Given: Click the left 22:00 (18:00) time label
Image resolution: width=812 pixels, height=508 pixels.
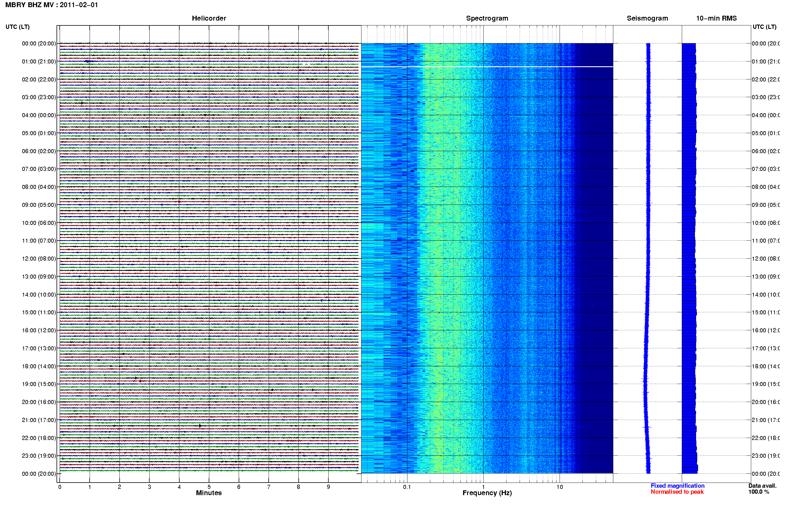Looking at the screenshot, I should [x=39, y=438].
